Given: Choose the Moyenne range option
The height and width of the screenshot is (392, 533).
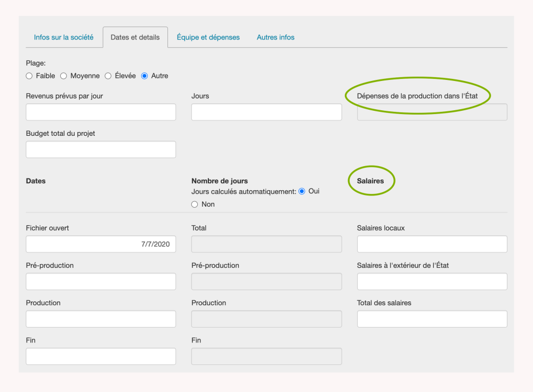Looking at the screenshot, I should click(x=63, y=76).
